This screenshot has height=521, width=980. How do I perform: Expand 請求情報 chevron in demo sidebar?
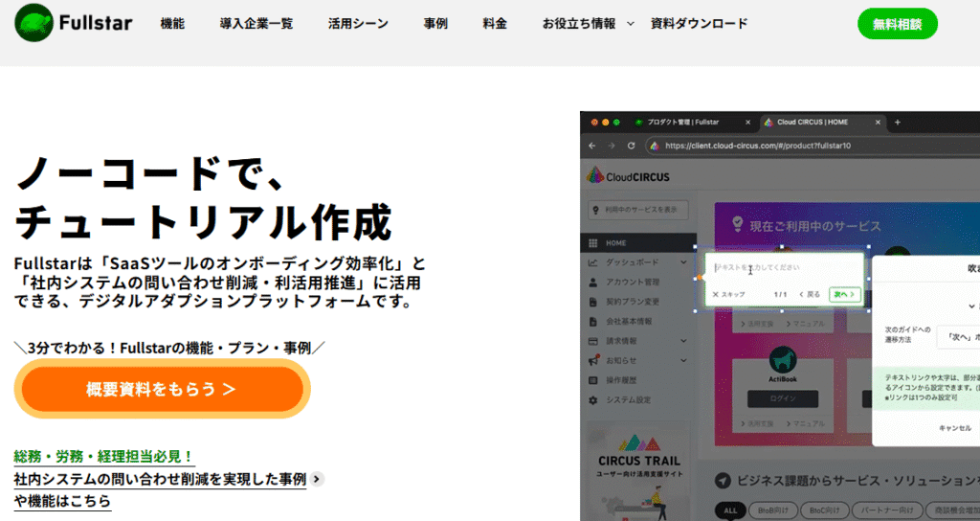click(x=683, y=341)
